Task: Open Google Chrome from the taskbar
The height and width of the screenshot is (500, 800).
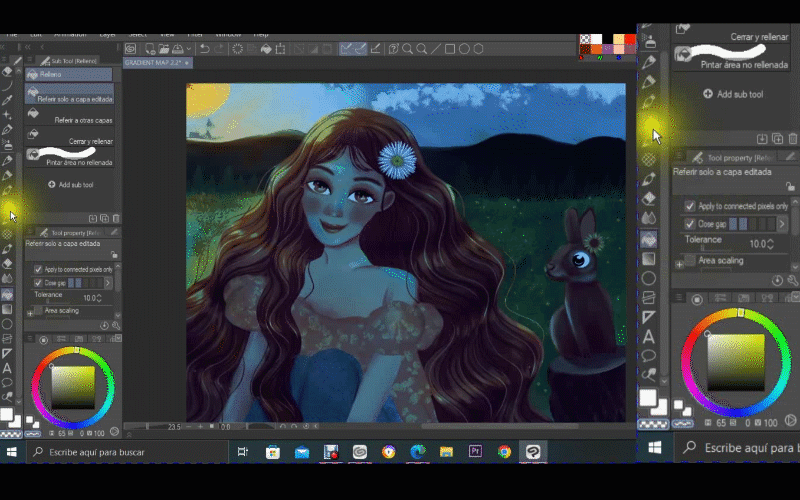Action: click(x=504, y=452)
